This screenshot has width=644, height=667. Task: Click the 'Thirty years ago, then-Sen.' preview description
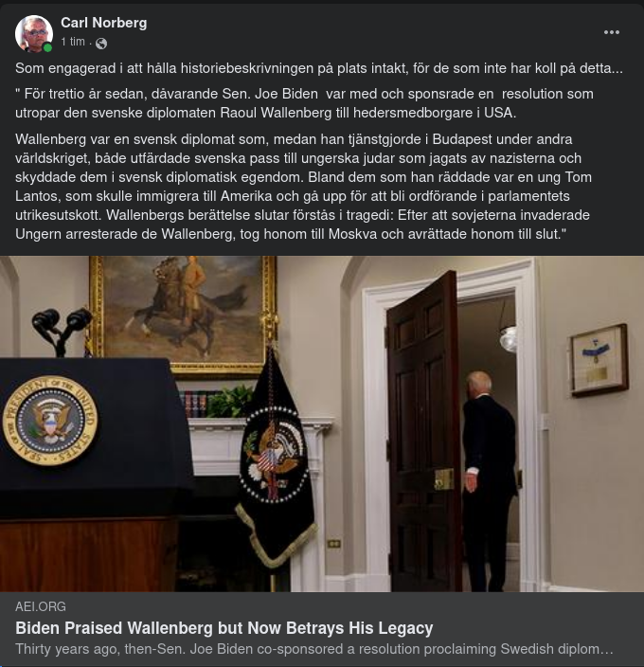pos(314,649)
